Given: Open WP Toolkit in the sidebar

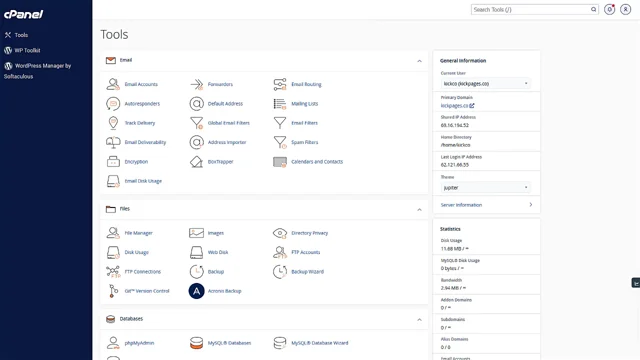Looking at the screenshot, I should click(x=22, y=50).
